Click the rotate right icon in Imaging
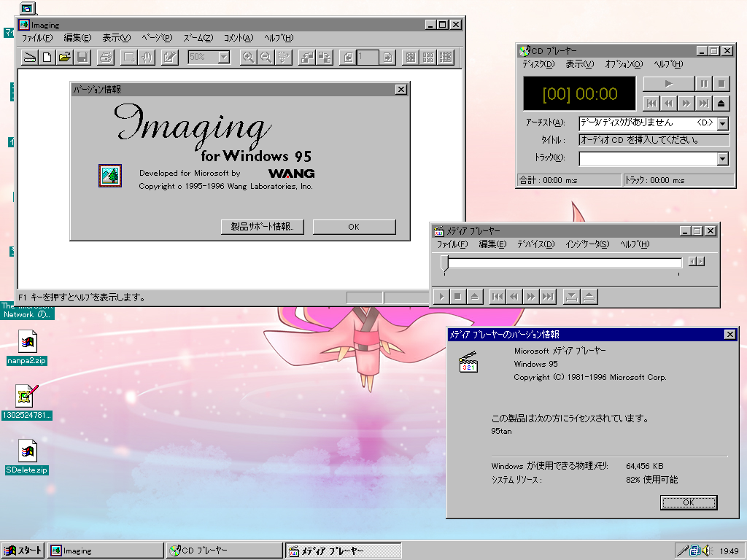The image size is (747, 560). point(325,58)
